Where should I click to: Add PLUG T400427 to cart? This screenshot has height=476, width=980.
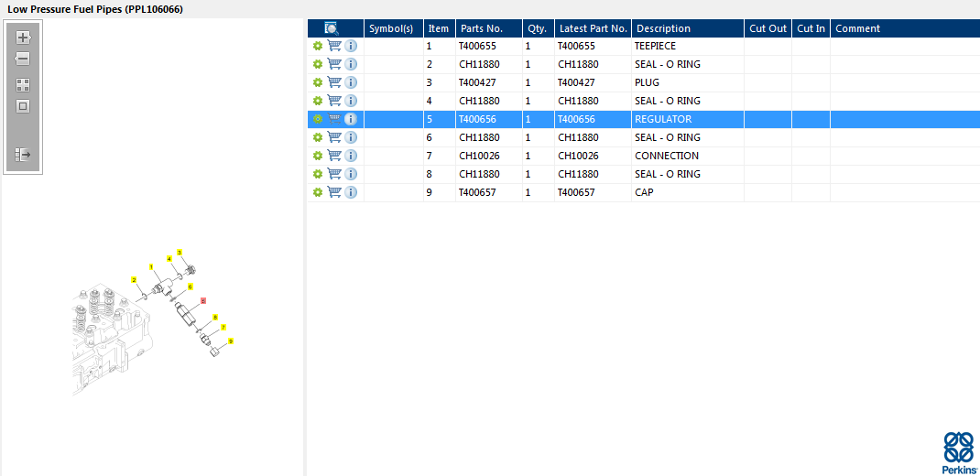(334, 82)
